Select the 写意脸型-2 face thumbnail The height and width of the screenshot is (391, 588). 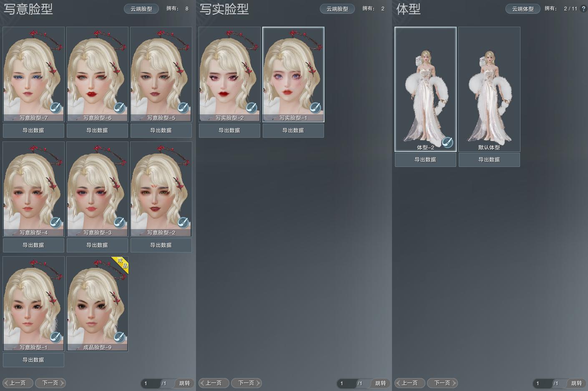pyautogui.click(x=161, y=188)
